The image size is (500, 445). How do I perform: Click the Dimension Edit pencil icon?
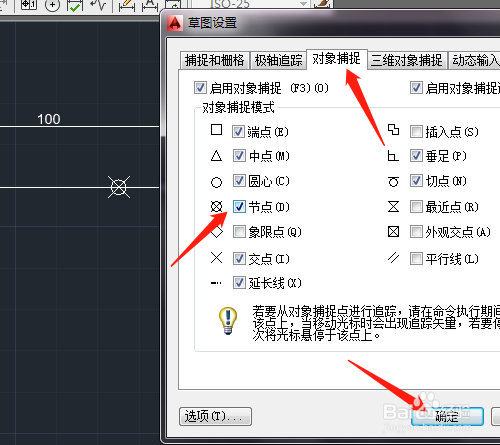(x=127, y=5)
